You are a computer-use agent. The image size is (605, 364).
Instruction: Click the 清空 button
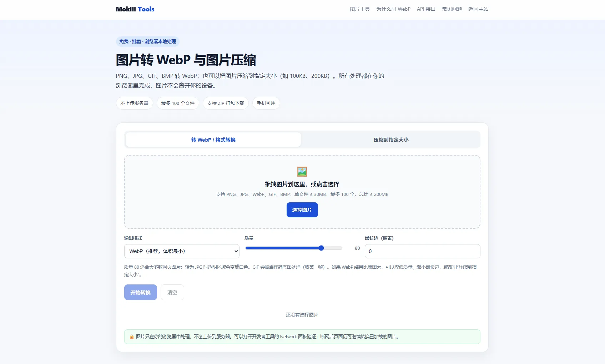pyautogui.click(x=172, y=292)
